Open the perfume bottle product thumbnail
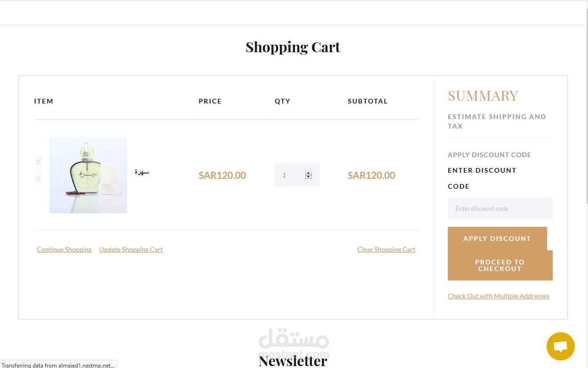 point(88,175)
